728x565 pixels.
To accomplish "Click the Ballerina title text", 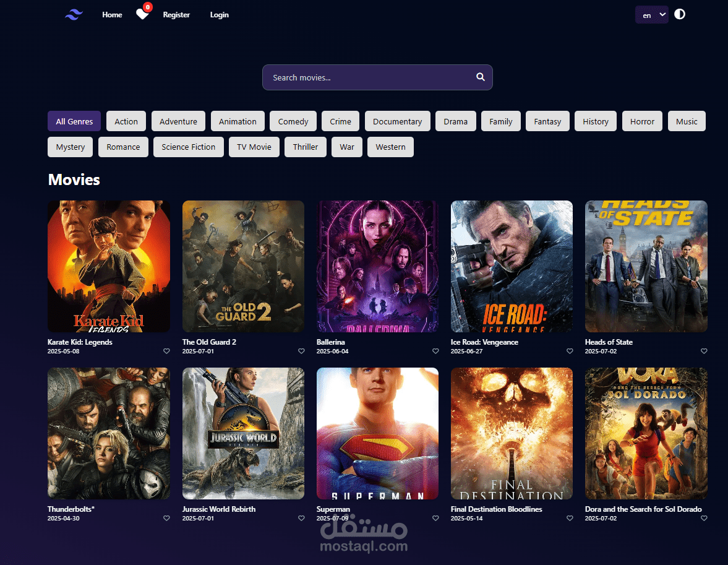I will pos(330,342).
